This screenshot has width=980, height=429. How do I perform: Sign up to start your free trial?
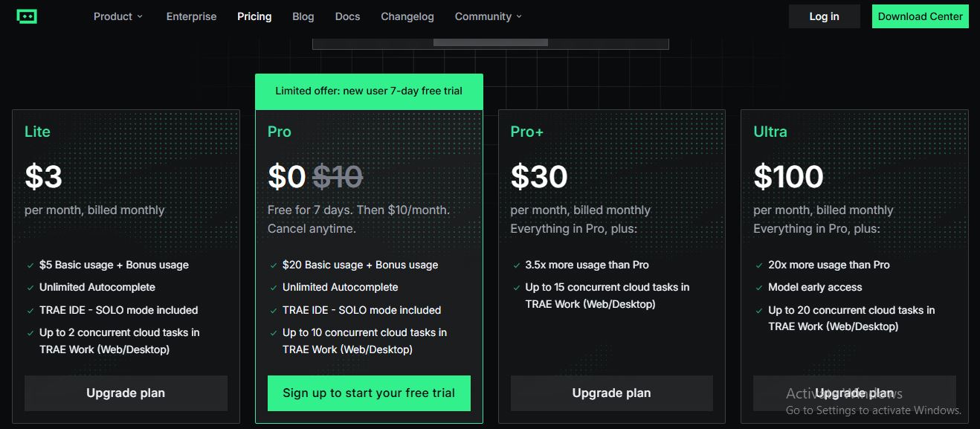pyautogui.click(x=369, y=393)
